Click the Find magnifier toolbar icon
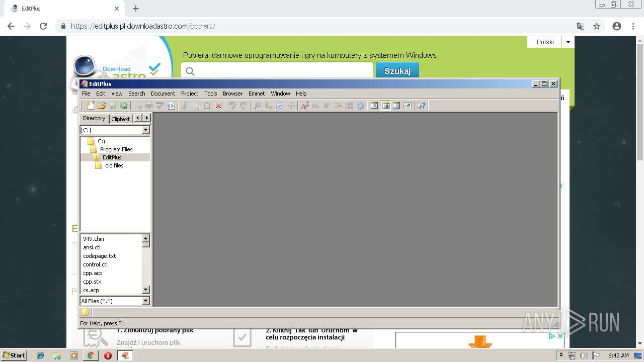Screen dimensions: 644x362 tap(257, 106)
